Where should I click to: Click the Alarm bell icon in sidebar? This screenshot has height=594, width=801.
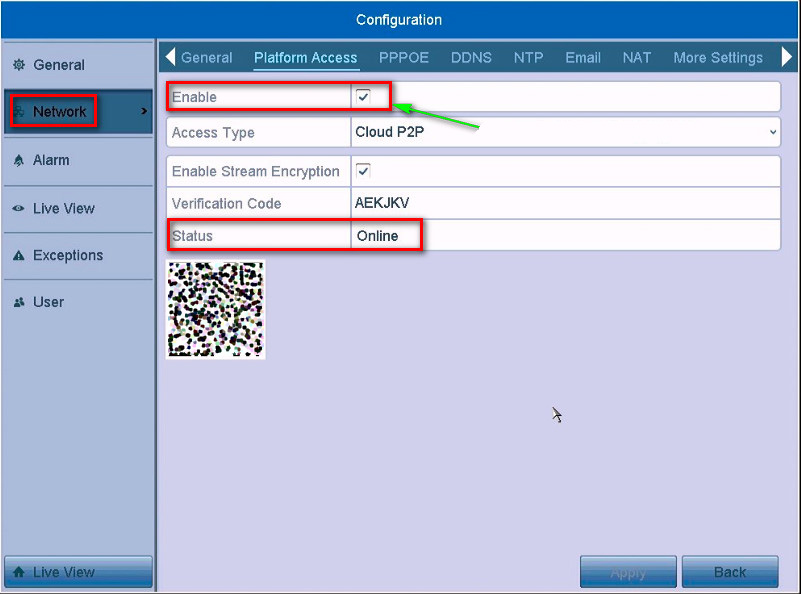click(x=19, y=160)
